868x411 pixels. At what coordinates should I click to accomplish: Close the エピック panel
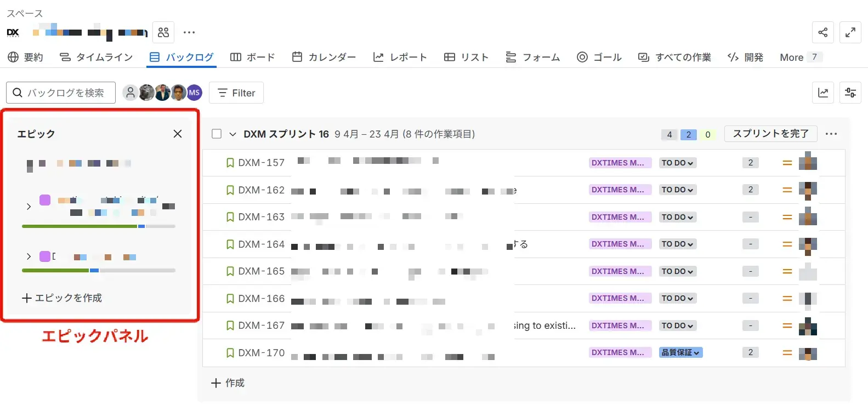point(177,134)
